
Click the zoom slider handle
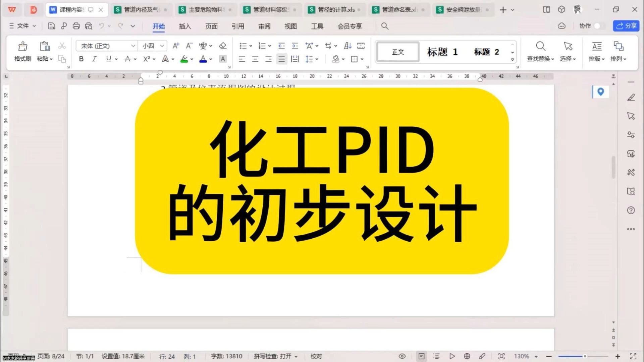[x=585, y=356]
